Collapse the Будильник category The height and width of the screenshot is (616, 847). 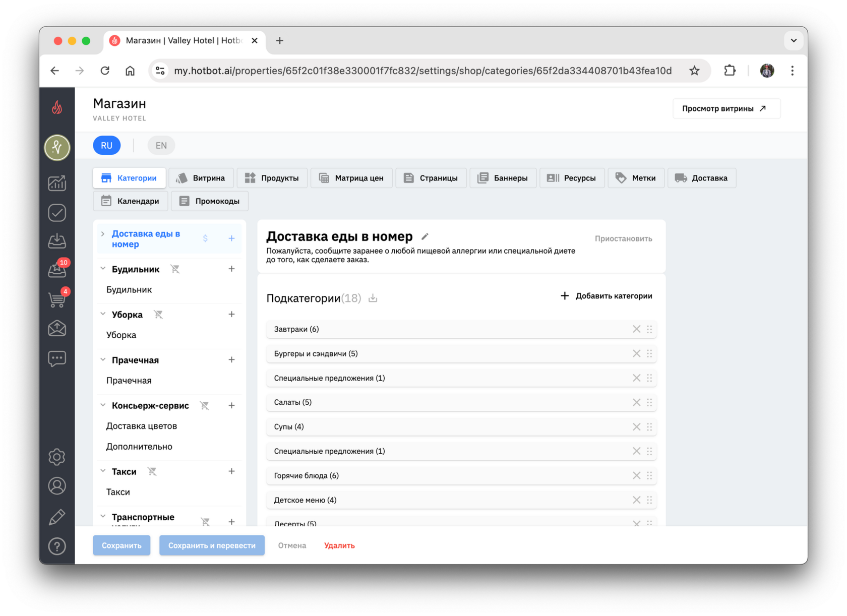coord(103,269)
